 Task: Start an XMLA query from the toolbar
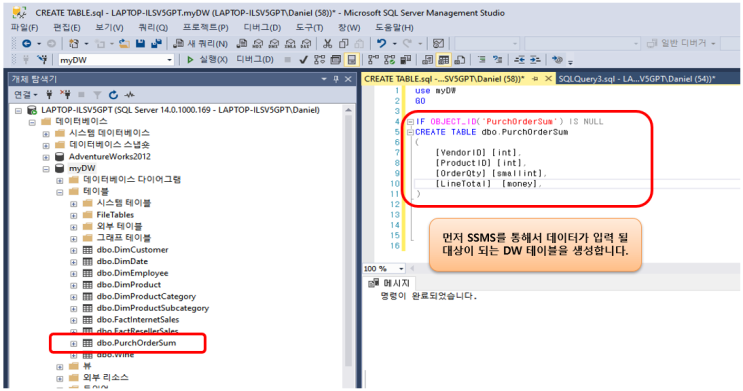click(290, 44)
